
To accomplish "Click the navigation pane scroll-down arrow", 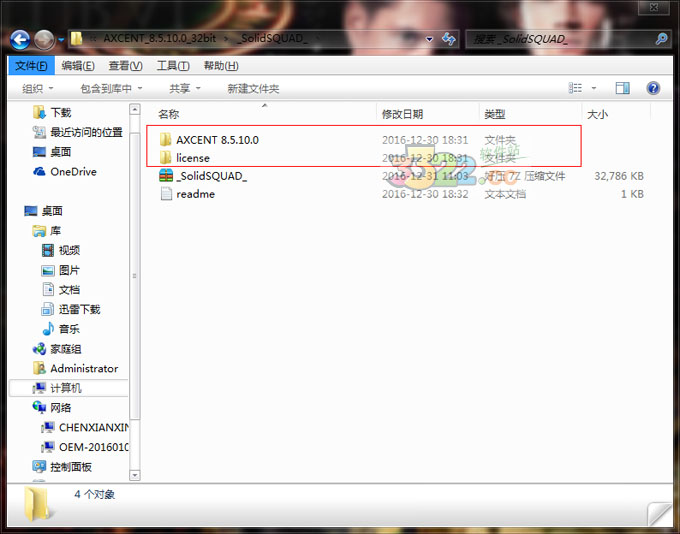I will tap(135, 475).
